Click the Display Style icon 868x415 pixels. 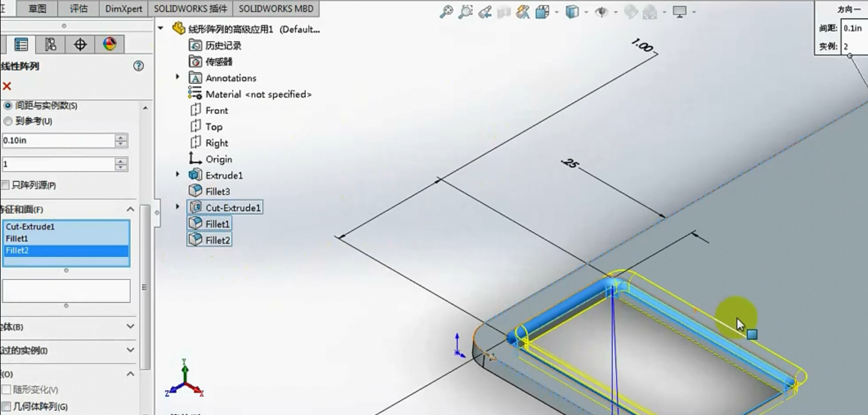(x=572, y=12)
